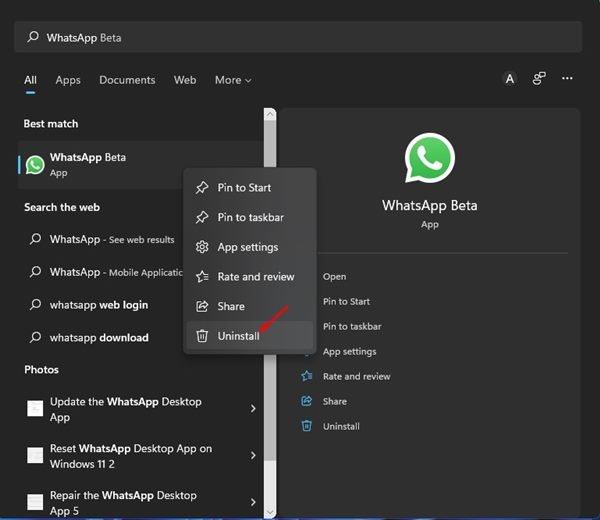Click search icon beside 'whatsapp web login'

(x=35, y=305)
